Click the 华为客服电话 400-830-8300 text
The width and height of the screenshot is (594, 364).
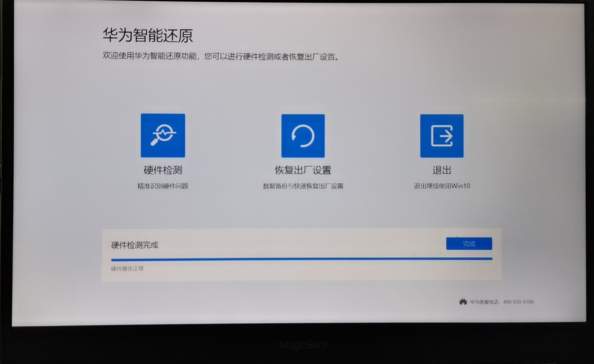pyautogui.click(x=502, y=302)
